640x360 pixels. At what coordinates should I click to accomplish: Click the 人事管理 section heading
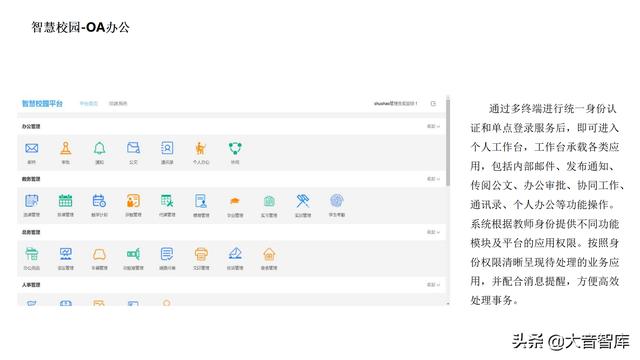[31, 285]
